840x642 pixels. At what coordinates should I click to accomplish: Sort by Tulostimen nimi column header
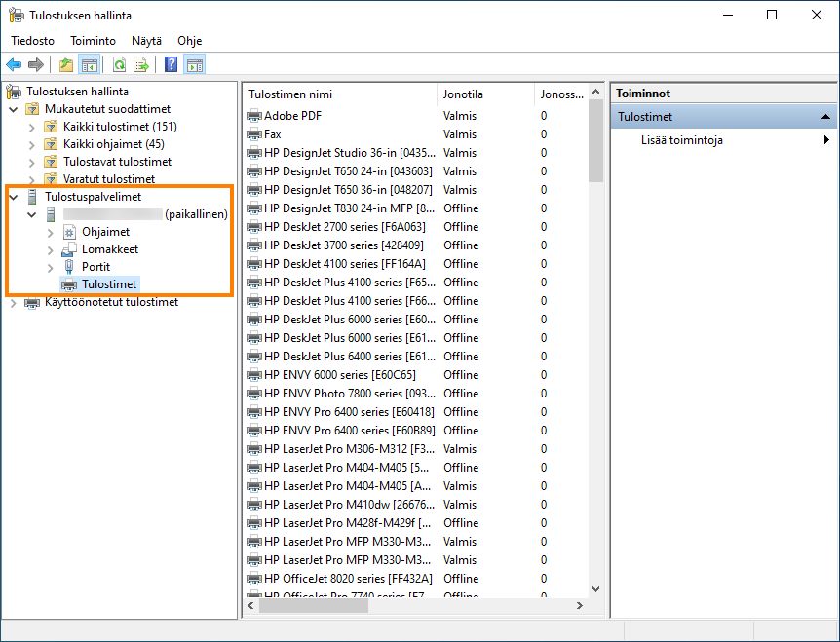340,94
